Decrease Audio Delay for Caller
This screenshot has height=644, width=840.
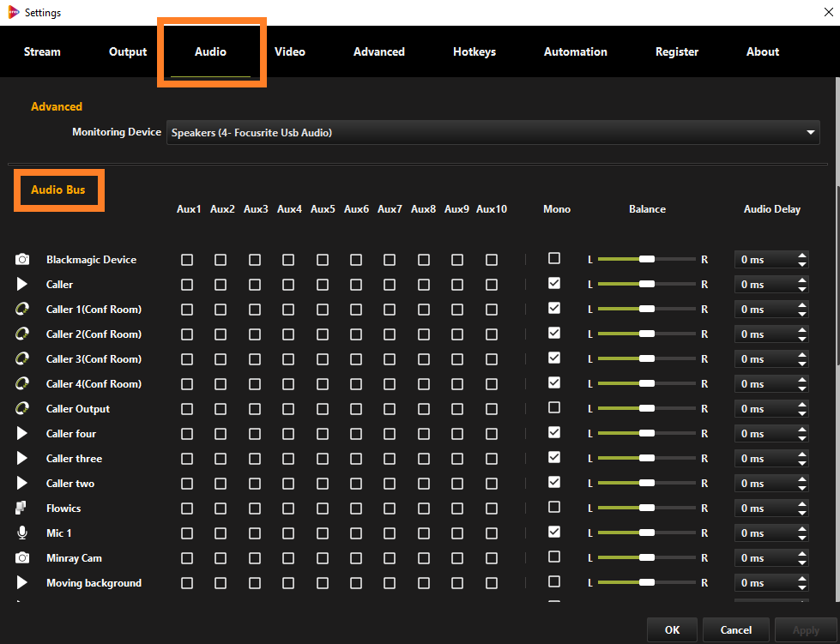[x=802, y=289]
